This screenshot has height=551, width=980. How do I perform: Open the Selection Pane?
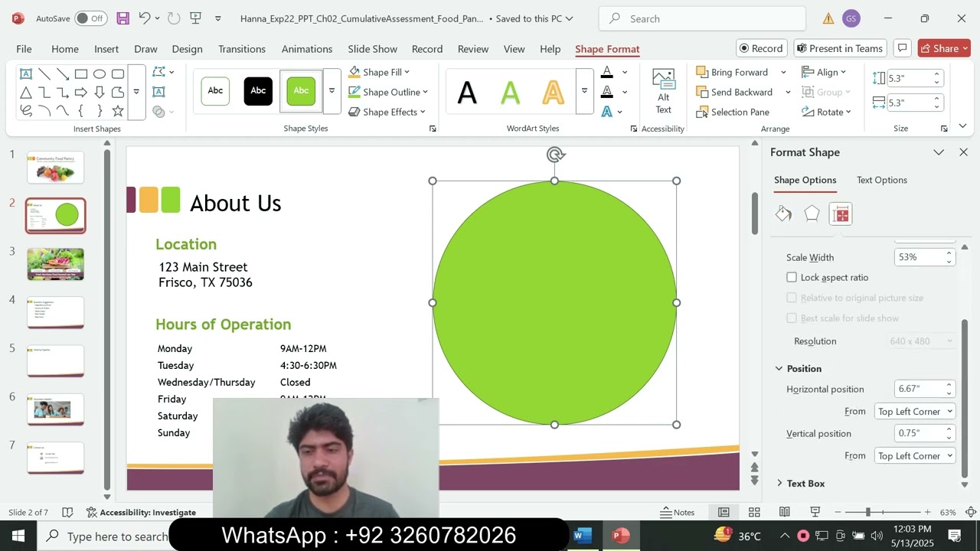point(733,112)
